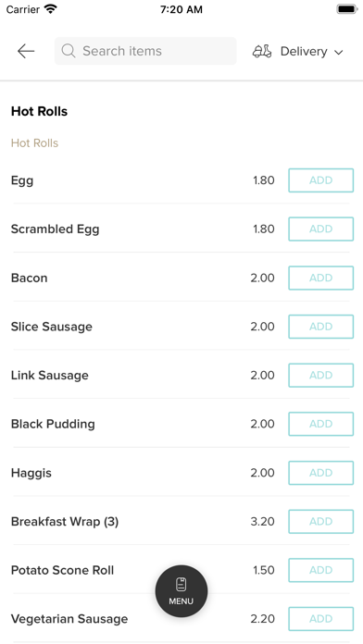Open the Delivery order type selector
The image size is (363, 644).
tap(297, 51)
